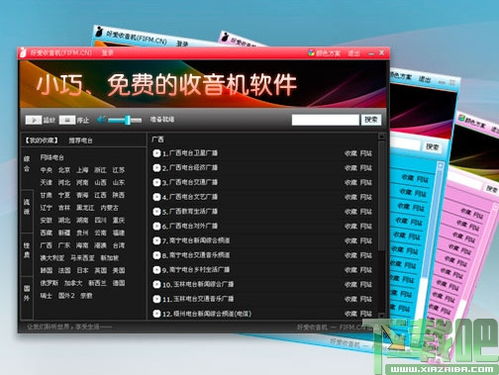The width and height of the screenshot is (499, 375).
Task: Click the station search input field
Action: pyautogui.click(x=325, y=120)
